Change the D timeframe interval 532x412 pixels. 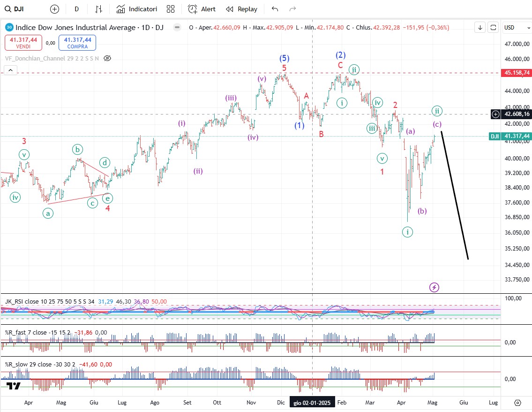click(x=77, y=9)
